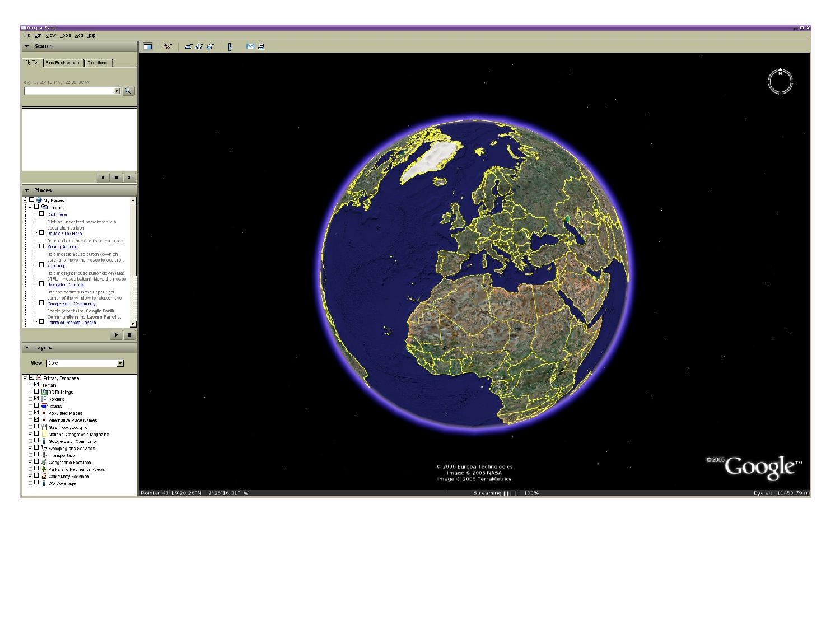Switch to the Find Businesses tab
The image size is (840, 630).
coord(64,63)
